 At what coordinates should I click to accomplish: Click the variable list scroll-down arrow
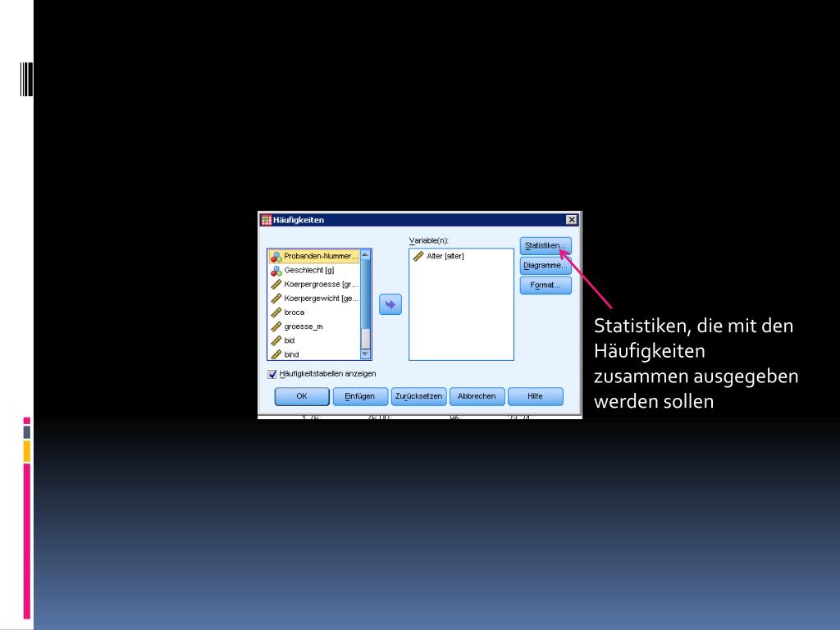365,354
